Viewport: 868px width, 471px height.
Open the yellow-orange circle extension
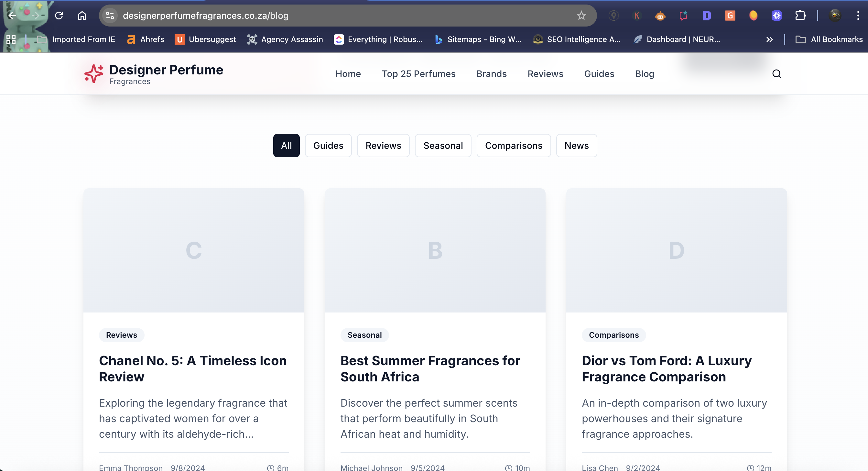(x=754, y=16)
